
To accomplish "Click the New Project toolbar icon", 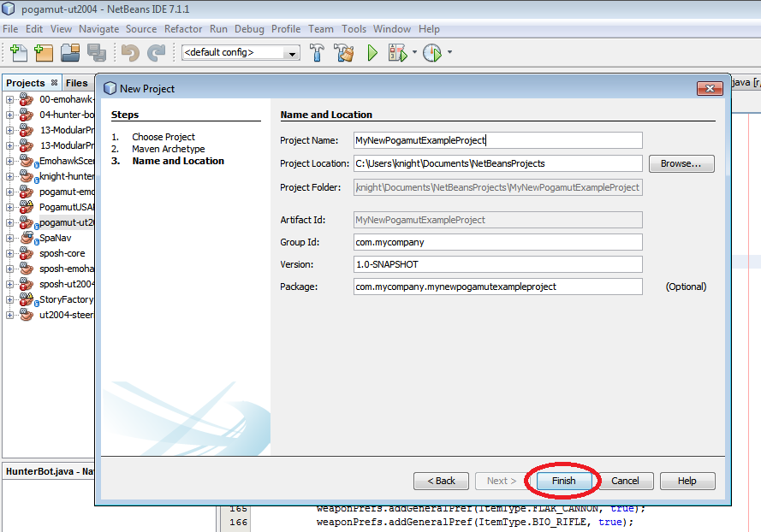I will (x=44, y=52).
